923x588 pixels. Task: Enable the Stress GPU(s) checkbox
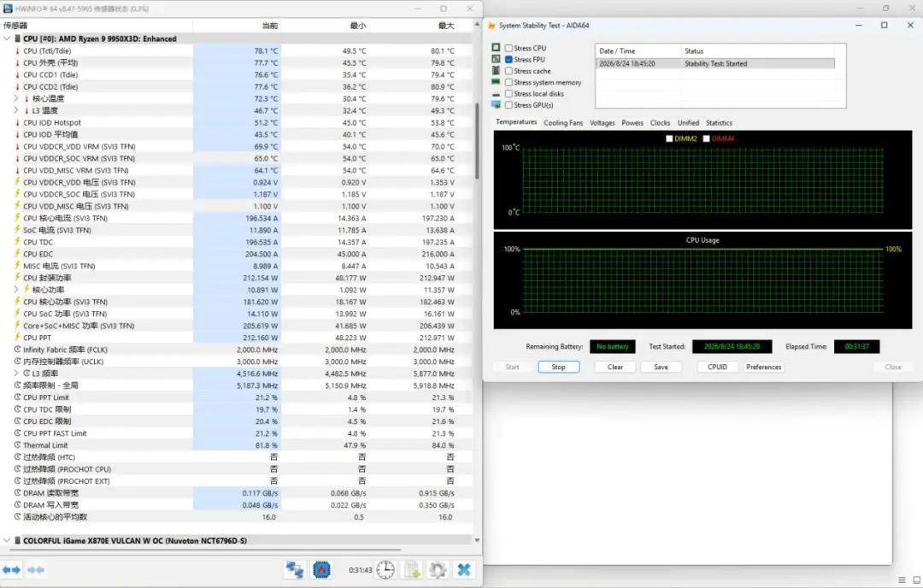[509, 105]
